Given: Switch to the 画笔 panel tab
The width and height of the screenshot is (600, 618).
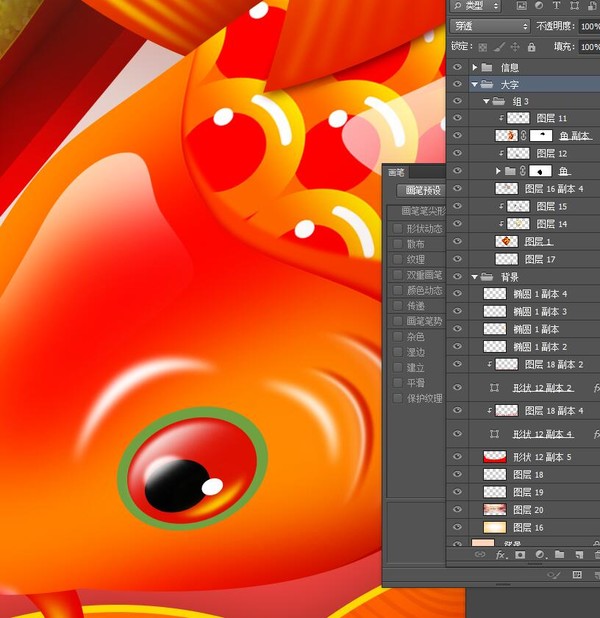Looking at the screenshot, I should tap(396, 172).
